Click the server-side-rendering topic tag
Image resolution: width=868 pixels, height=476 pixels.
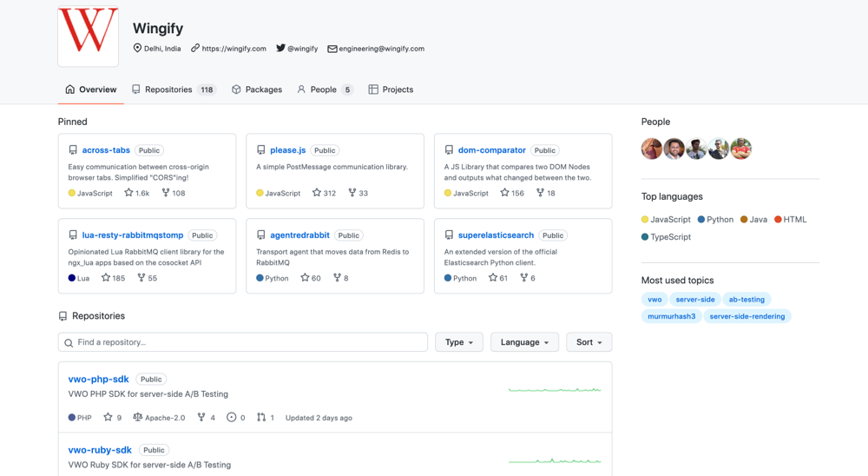point(746,316)
